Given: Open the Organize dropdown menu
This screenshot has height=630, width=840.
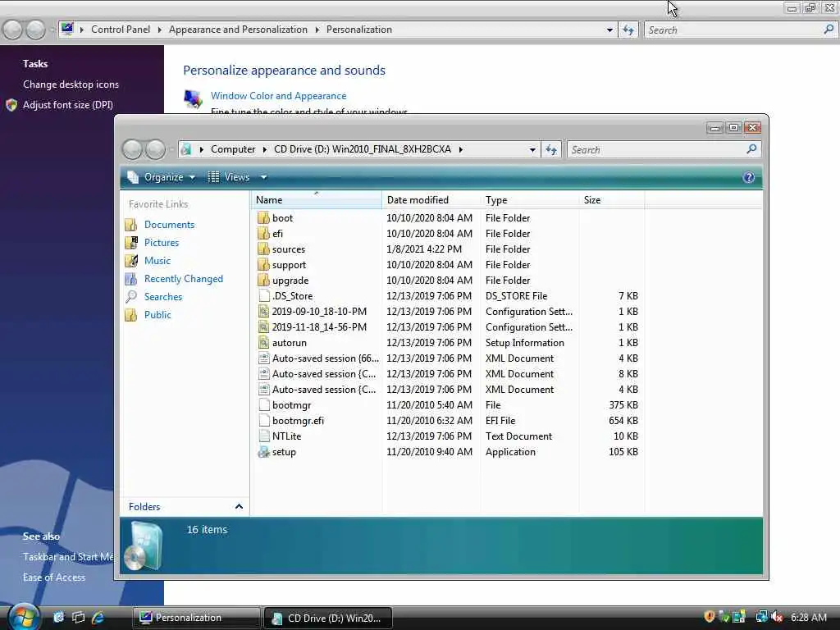Looking at the screenshot, I should coord(162,177).
